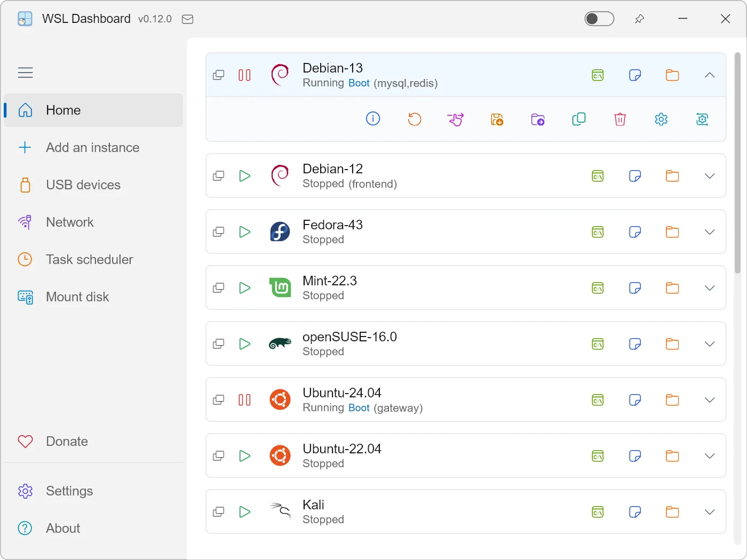Export Debian-13 with the save disk icon
Viewport: 747px width, 560px height.
[497, 119]
